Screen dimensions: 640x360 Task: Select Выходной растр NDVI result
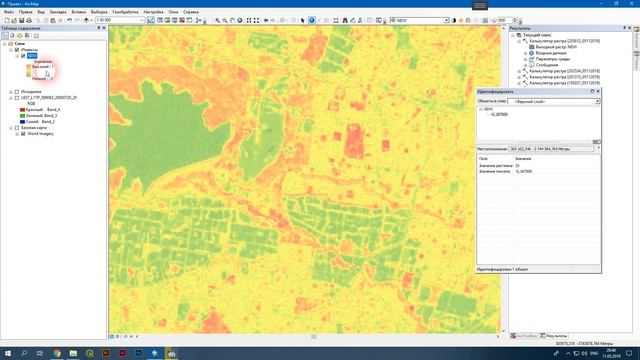coord(556,47)
